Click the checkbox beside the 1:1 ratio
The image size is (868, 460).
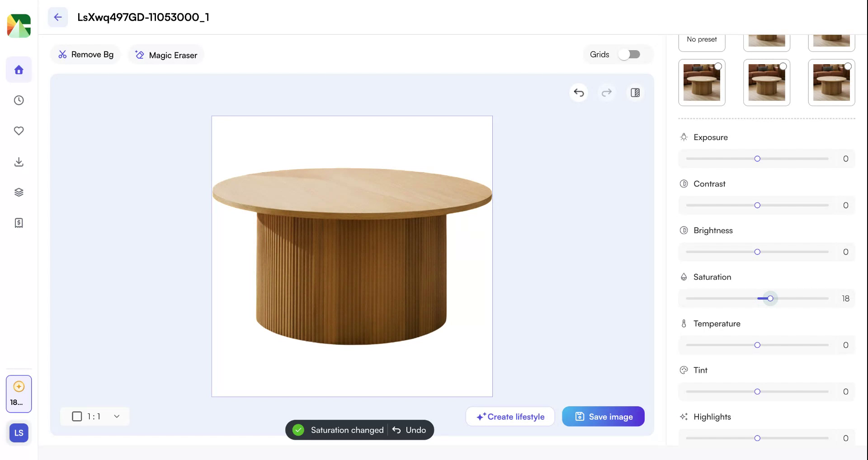pyautogui.click(x=77, y=416)
